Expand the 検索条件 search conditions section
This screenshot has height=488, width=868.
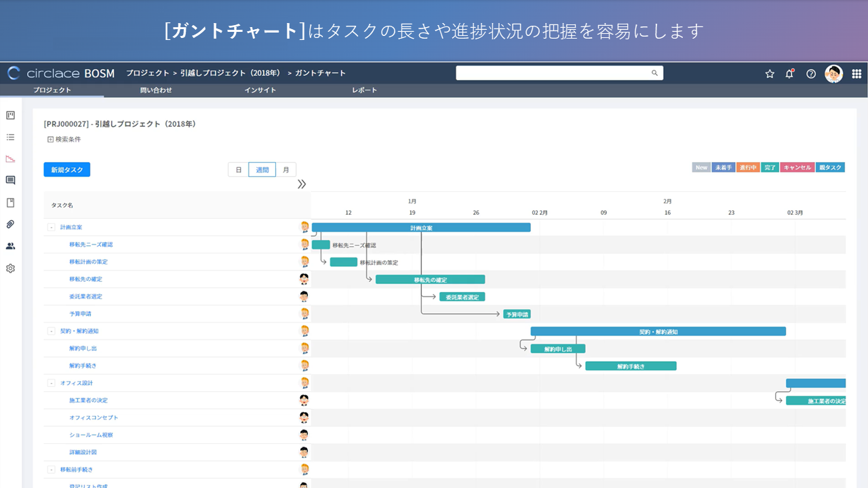tap(51, 140)
